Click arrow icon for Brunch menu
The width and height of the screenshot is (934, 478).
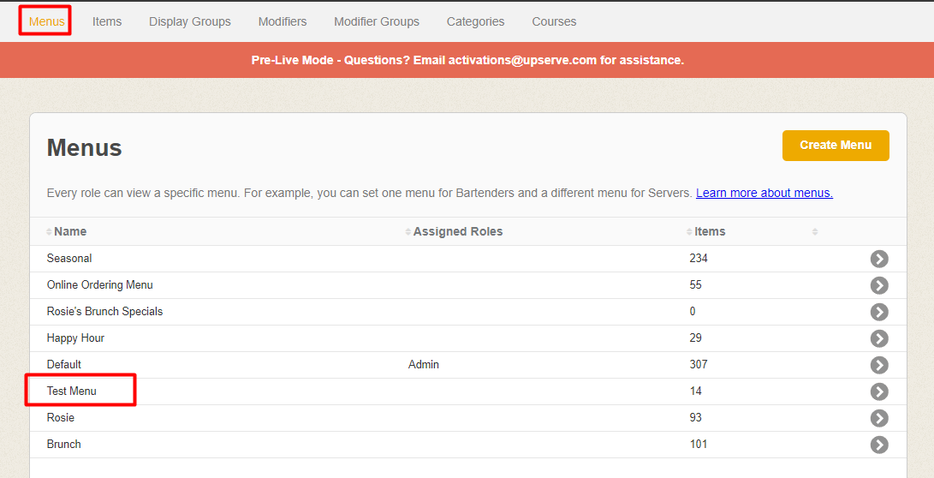coord(878,445)
